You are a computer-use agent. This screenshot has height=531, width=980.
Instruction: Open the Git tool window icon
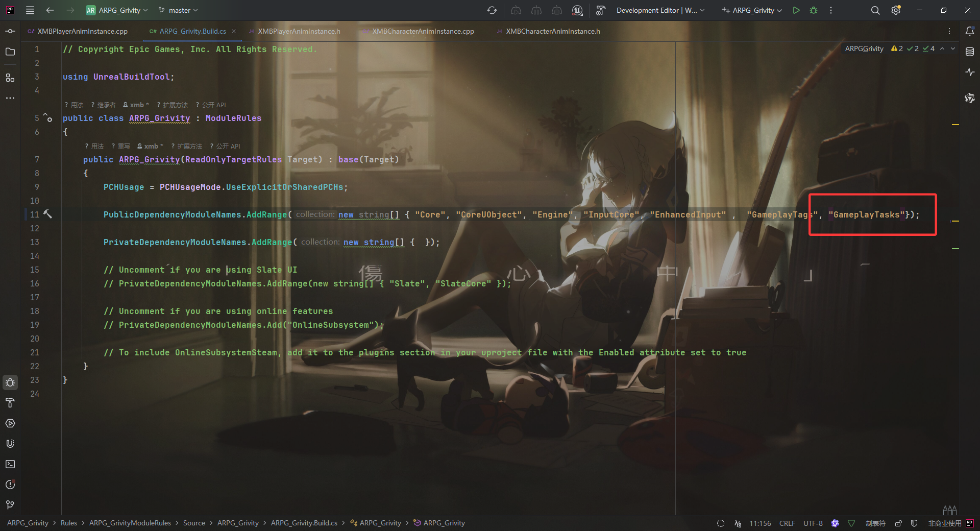10,505
